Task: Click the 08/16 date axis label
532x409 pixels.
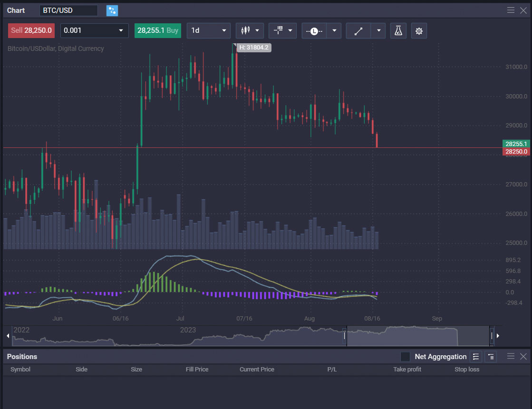Action: 372,319
